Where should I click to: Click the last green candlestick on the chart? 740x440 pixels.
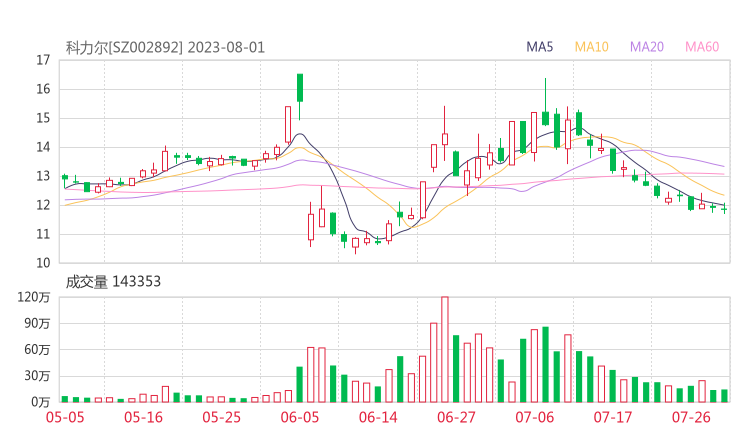724,209
